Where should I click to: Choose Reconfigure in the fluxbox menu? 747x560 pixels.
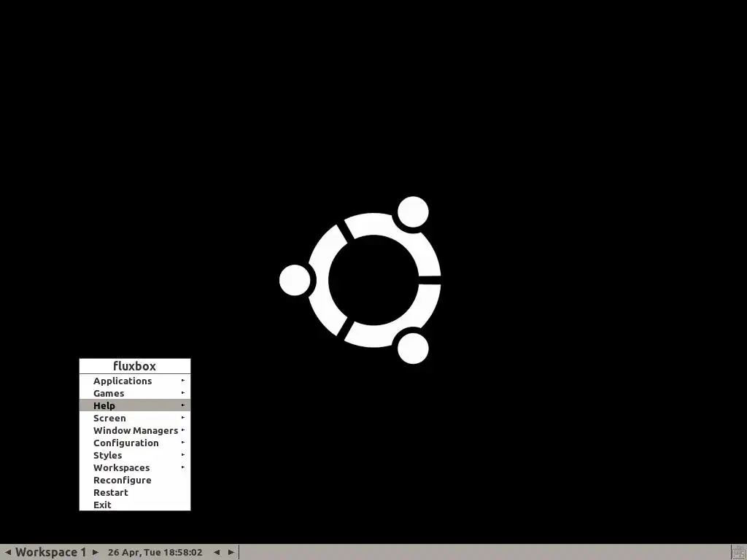[x=135, y=480]
